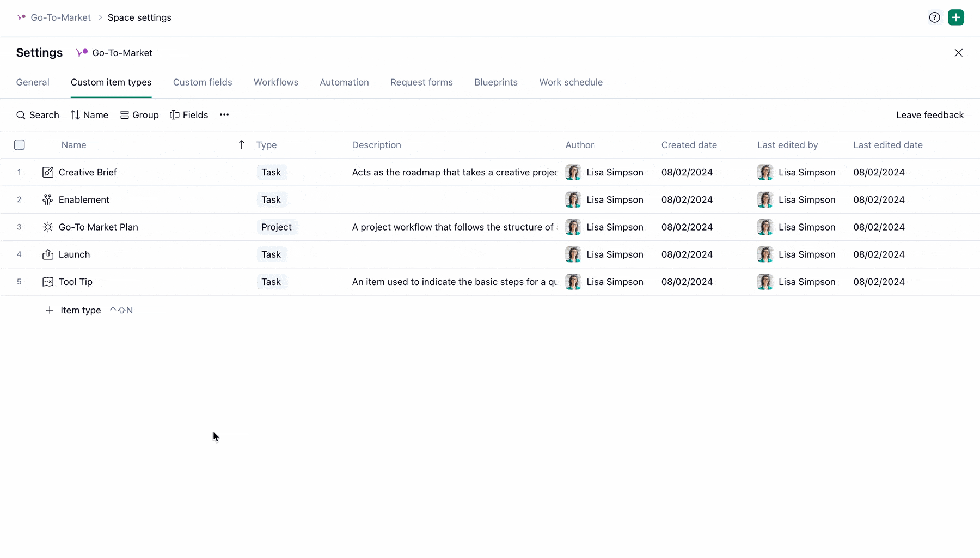The height and width of the screenshot is (558, 980).
Task: Open the Fields column chooser
Action: click(189, 115)
